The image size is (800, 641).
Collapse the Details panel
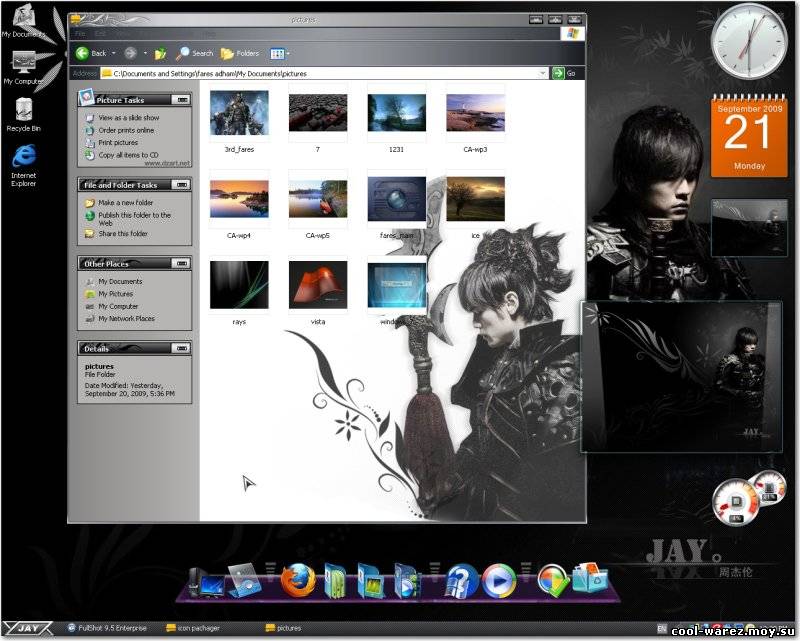click(x=181, y=348)
